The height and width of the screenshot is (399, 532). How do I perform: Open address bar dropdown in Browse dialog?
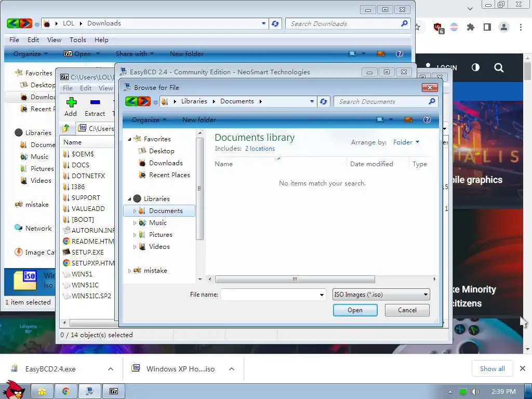click(x=312, y=101)
